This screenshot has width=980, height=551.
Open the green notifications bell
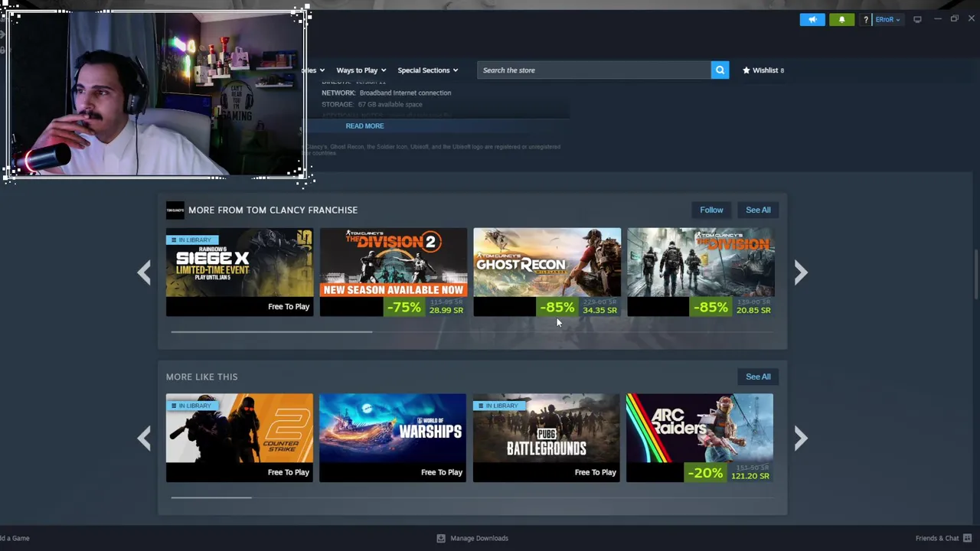841,19
